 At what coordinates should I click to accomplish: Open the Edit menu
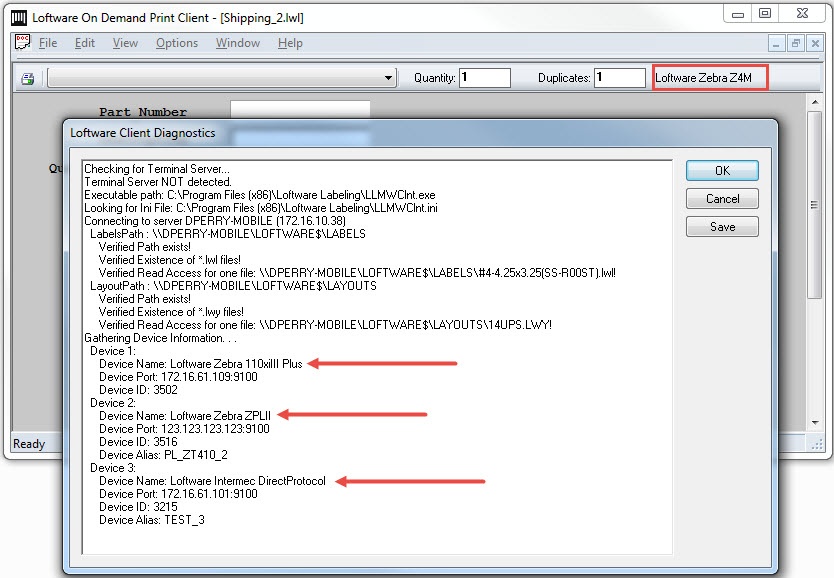pos(85,43)
